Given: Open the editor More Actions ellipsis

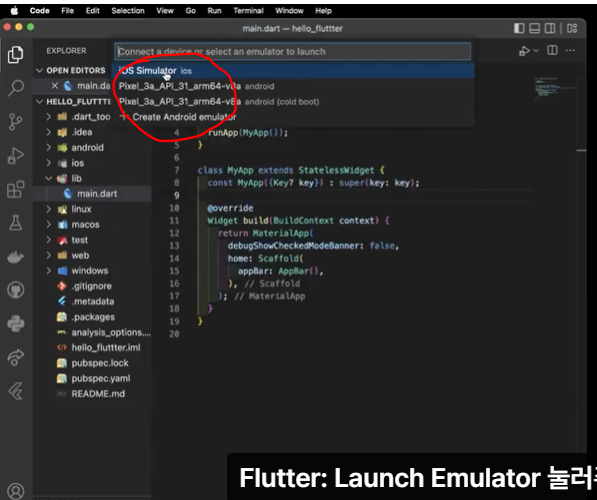Looking at the screenshot, I should point(570,50).
